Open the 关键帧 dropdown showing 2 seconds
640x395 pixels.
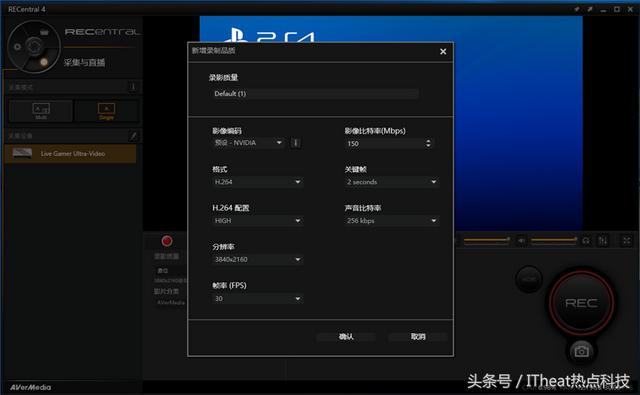(x=391, y=182)
